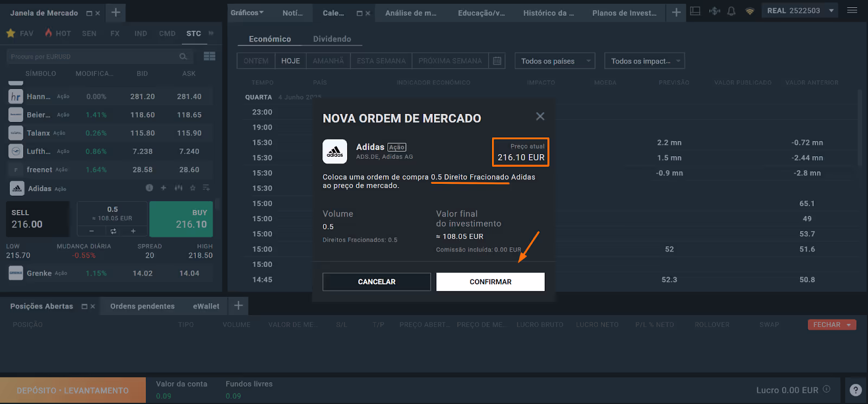The width and height of the screenshot is (868, 404).
Task: Close the Nova Ordem de Mercado dialog
Action: pyautogui.click(x=540, y=117)
